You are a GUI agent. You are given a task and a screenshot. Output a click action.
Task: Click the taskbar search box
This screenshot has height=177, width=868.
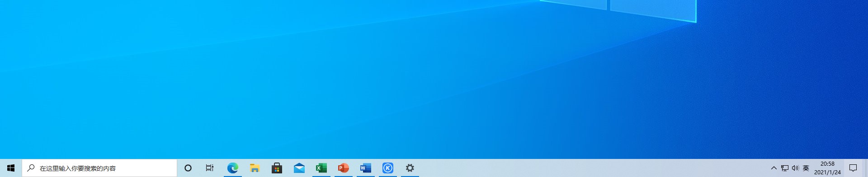click(99, 168)
